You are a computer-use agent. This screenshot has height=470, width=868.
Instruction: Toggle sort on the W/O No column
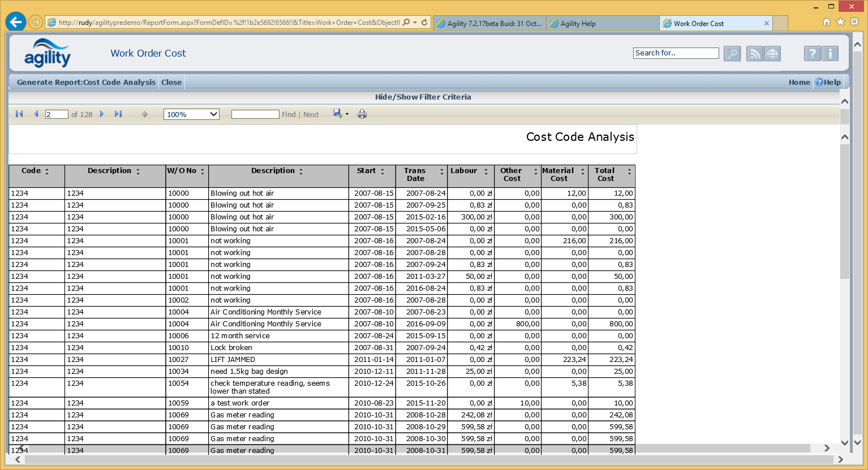point(203,171)
